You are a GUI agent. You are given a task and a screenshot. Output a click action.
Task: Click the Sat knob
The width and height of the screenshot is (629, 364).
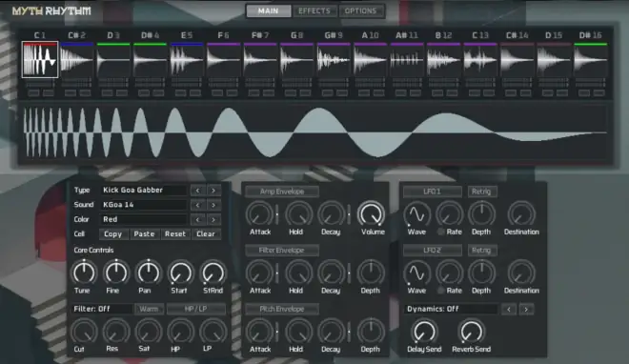pos(149,332)
